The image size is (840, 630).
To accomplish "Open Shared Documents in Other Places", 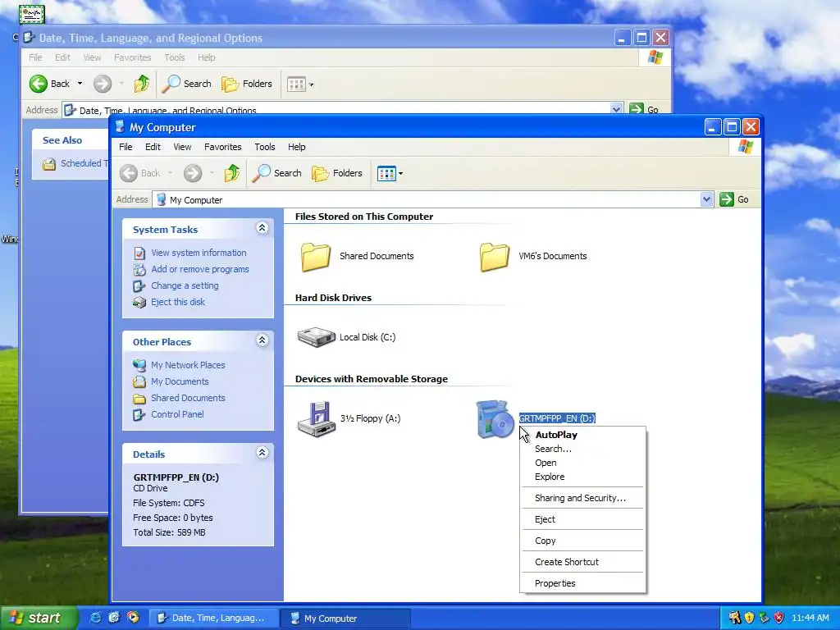I will click(x=188, y=398).
